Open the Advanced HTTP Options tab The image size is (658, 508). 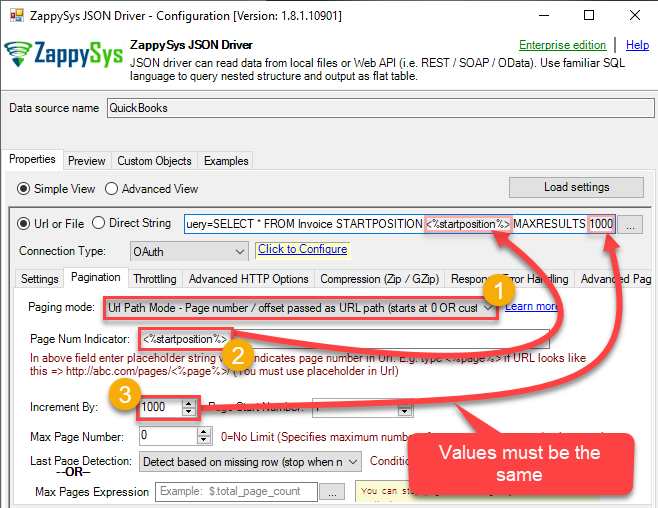[x=248, y=279]
